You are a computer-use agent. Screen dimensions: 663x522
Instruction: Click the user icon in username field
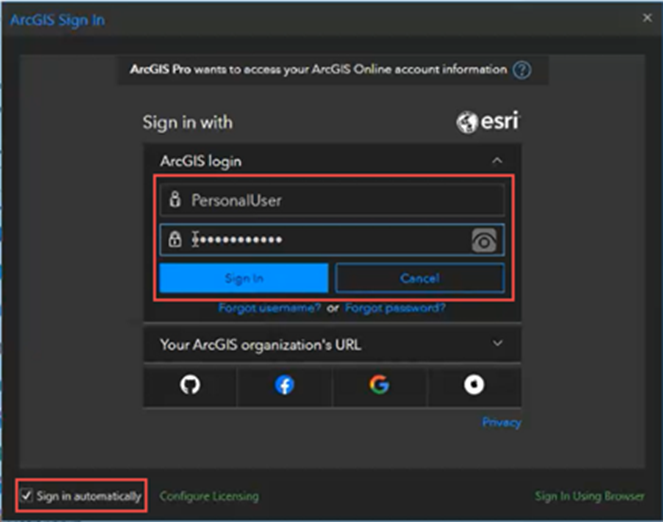pyautogui.click(x=175, y=199)
